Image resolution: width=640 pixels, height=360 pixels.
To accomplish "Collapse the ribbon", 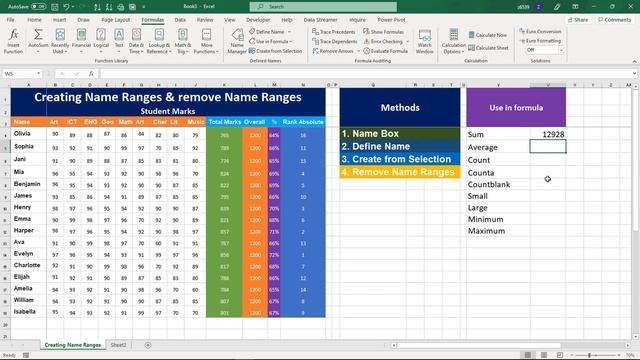I will [x=634, y=61].
